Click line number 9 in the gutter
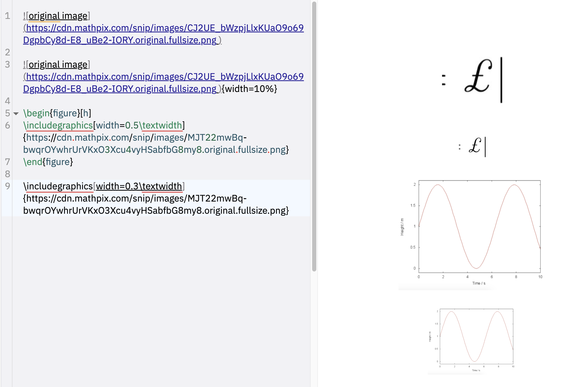The width and height of the screenshot is (588, 387). click(8, 186)
